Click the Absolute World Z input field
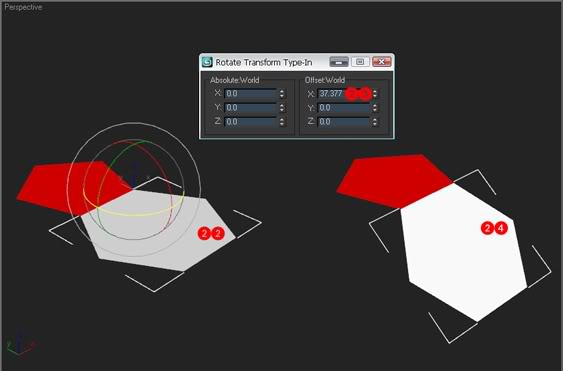 tap(251, 122)
